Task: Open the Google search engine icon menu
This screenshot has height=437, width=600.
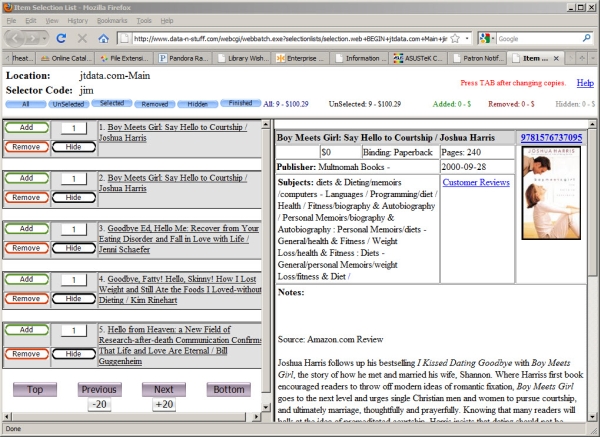Action: (x=487, y=38)
